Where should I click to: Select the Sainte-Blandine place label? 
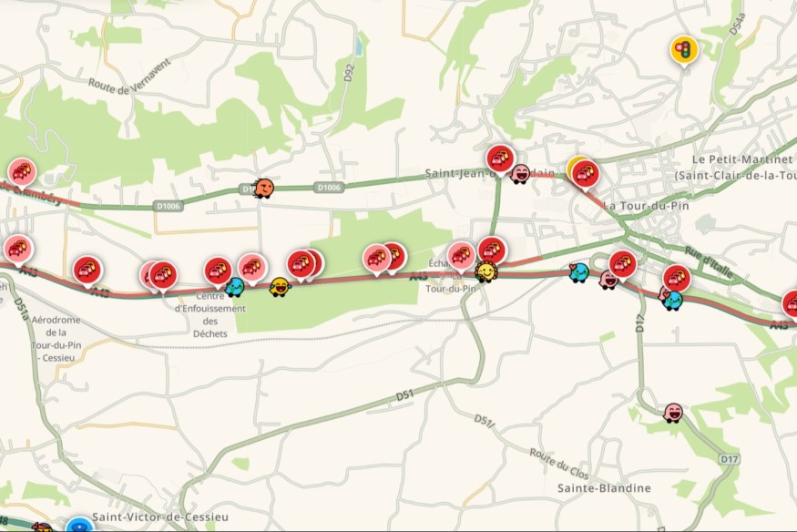604,488
